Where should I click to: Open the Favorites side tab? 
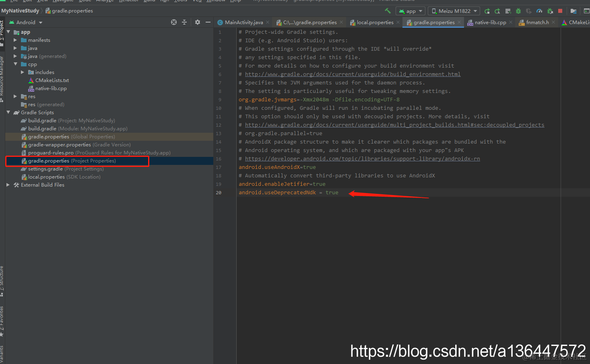pyautogui.click(x=2, y=321)
